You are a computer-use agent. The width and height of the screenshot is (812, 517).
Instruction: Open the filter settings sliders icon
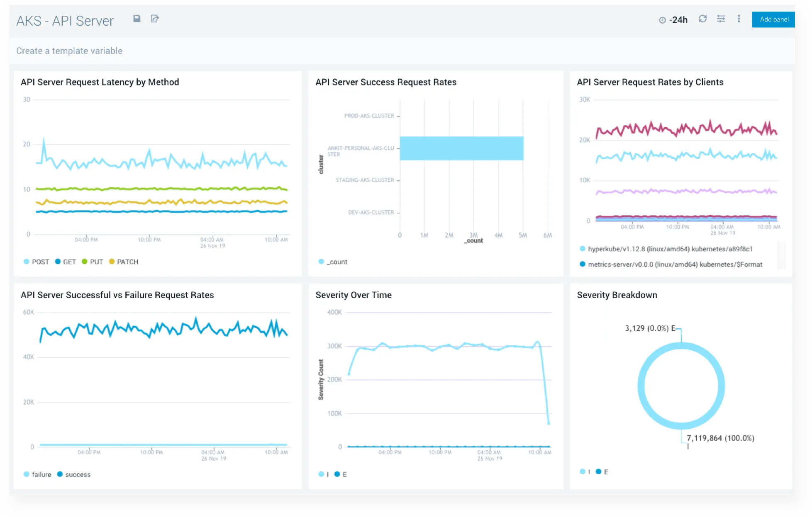[721, 19]
